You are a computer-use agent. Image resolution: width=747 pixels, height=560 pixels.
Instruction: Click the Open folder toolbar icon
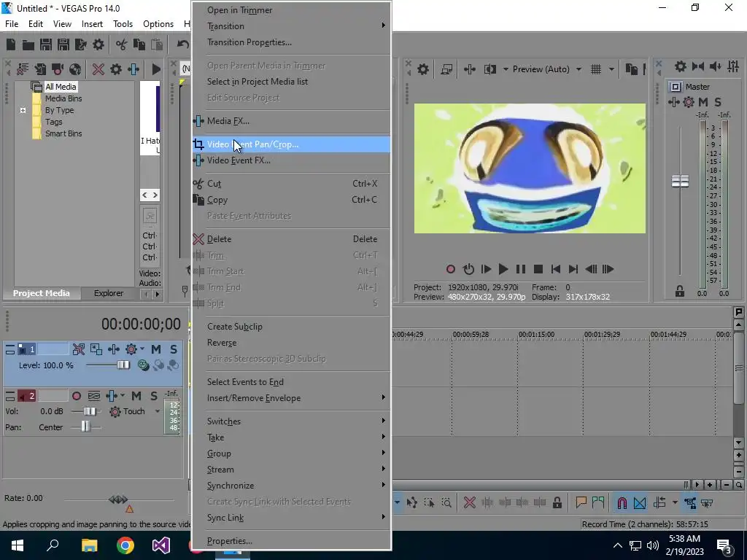pos(28,44)
